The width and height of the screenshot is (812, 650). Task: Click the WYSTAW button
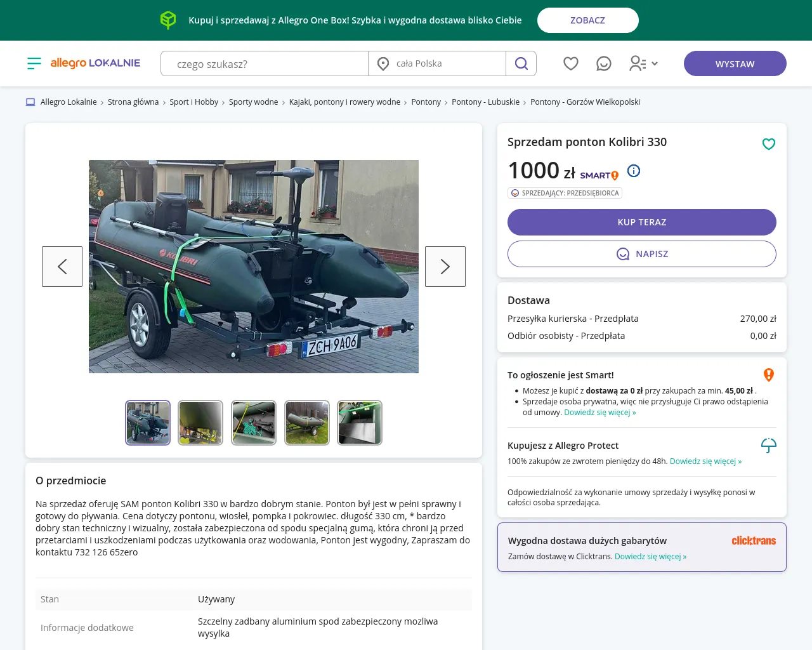[x=735, y=63]
